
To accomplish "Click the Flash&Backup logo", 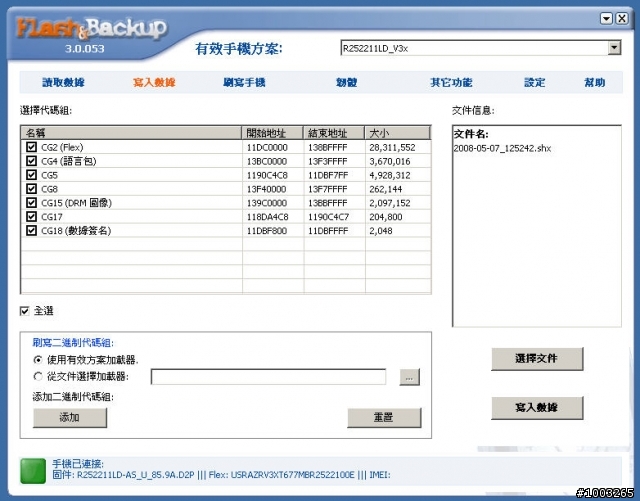I will coord(91,28).
